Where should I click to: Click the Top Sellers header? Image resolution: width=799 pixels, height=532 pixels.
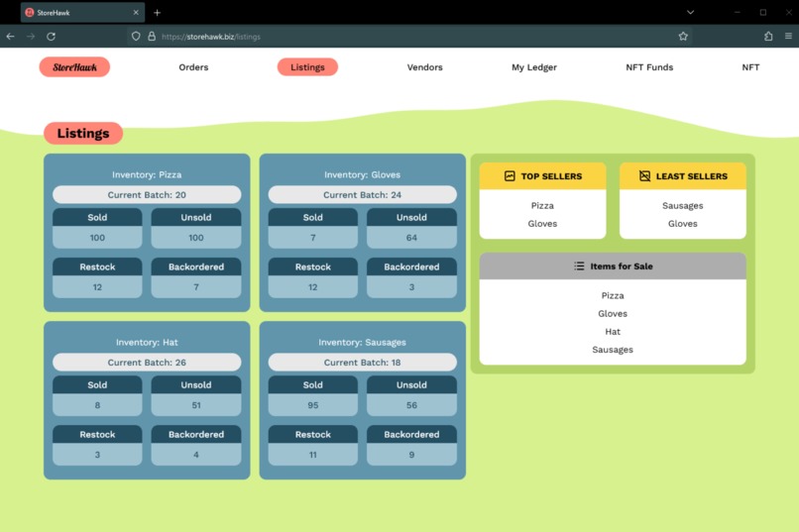point(542,176)
